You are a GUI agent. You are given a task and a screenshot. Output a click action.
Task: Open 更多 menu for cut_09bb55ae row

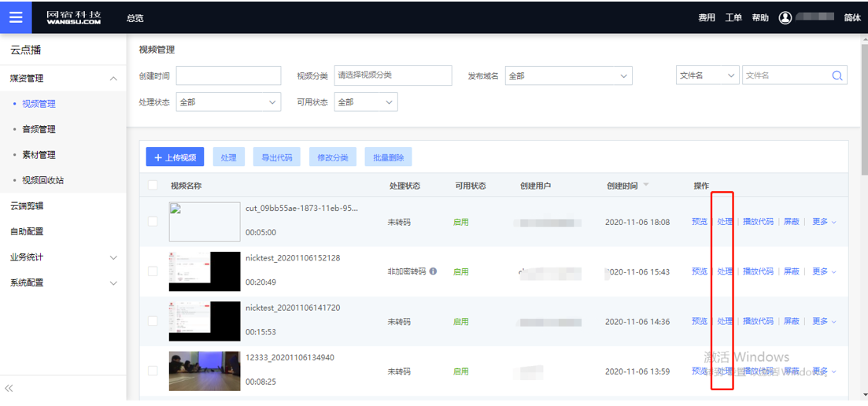(824, 221)
